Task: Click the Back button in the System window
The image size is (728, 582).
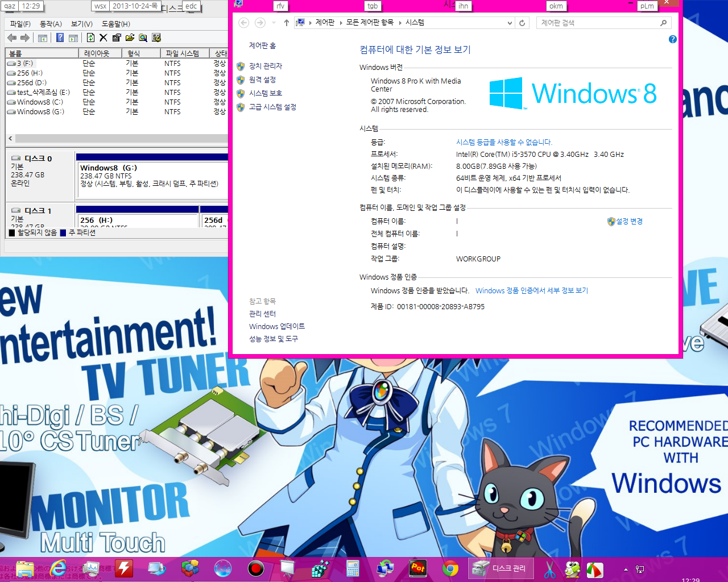Action: click(x=243, y=23)
